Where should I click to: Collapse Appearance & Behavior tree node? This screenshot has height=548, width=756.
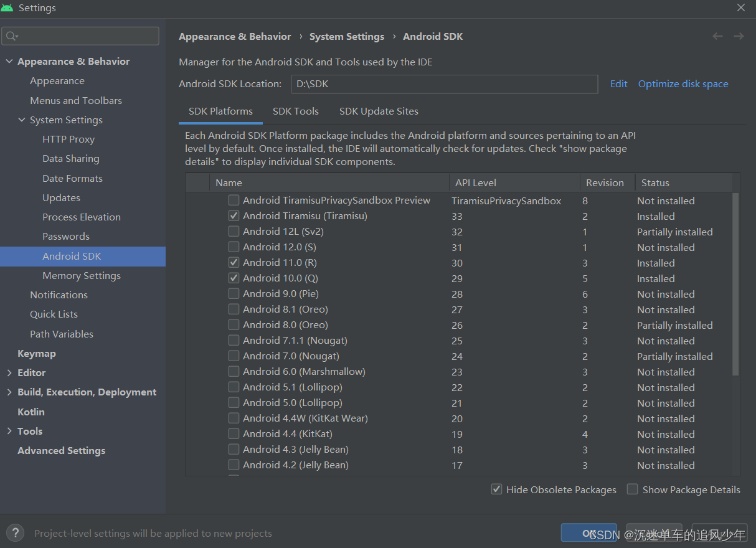click(x=9, y=61)
